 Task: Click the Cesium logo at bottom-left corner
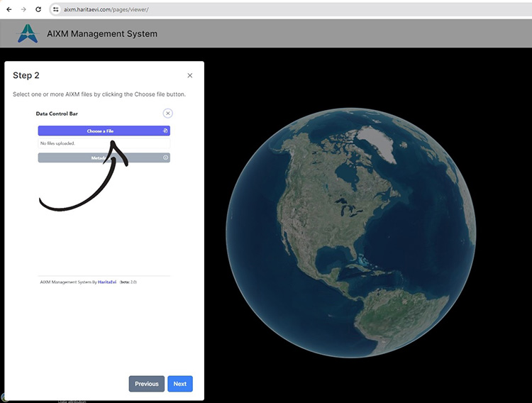3,397
